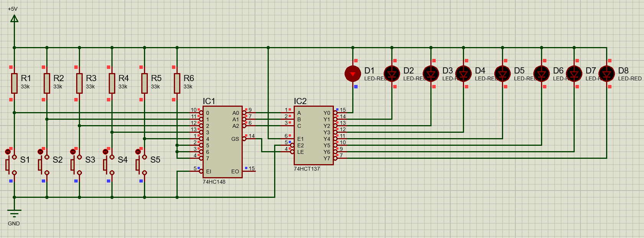Click the Y7 output pin 7 of IC2
Viewport: 644px width, 238px height.
(340, 158)
